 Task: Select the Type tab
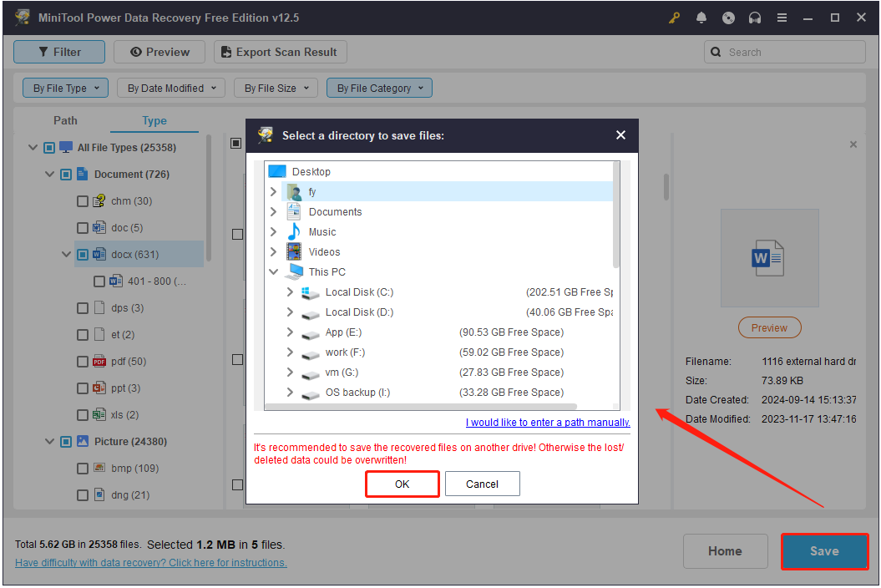point(154,120)
